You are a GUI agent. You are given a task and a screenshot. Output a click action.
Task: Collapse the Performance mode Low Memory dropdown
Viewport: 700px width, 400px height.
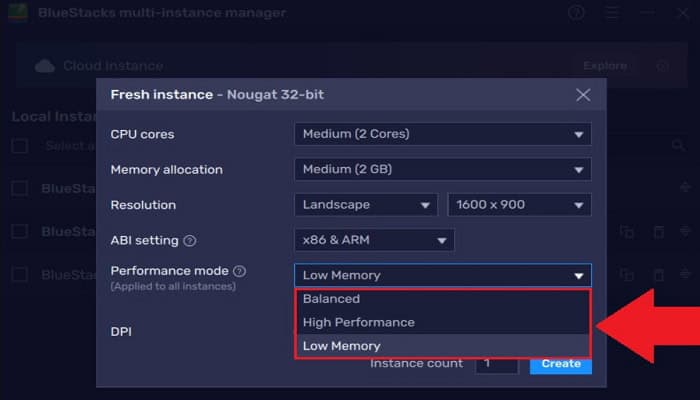(x=443, y=275)
